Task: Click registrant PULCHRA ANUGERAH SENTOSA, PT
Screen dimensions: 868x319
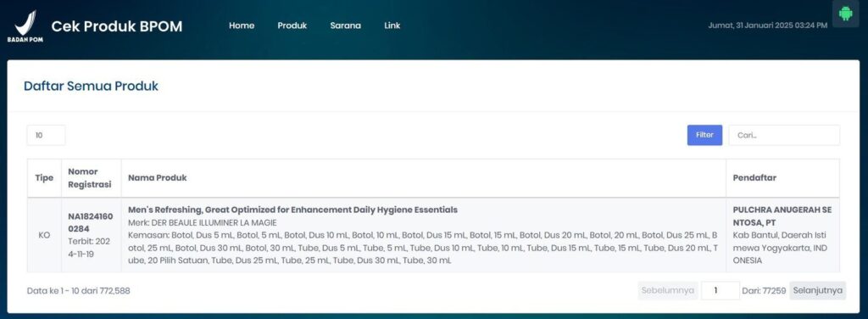Action: 782,216
